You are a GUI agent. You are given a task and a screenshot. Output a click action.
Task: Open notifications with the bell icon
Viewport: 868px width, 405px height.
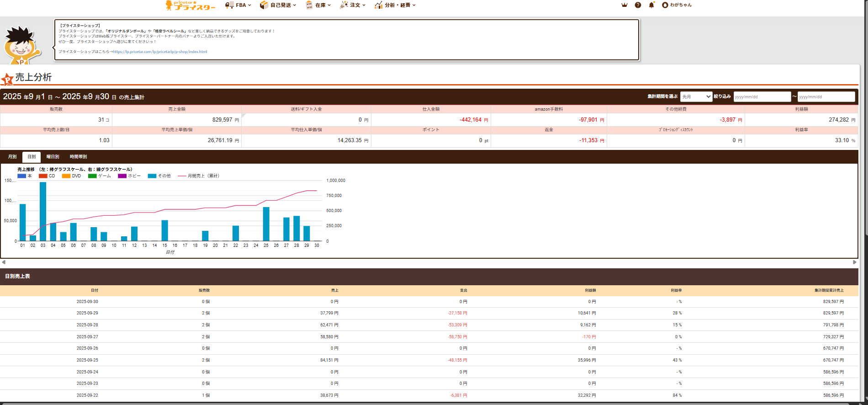tap(651, 5)
